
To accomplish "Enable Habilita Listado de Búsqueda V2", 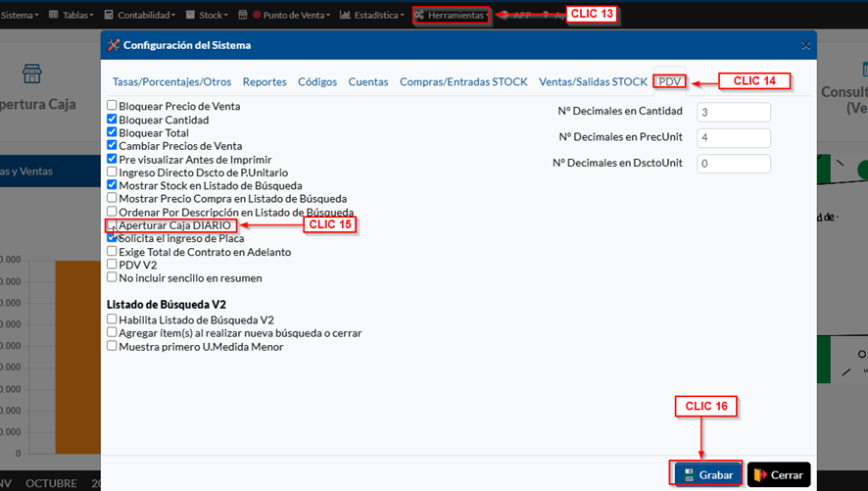I will pos(112,319).
